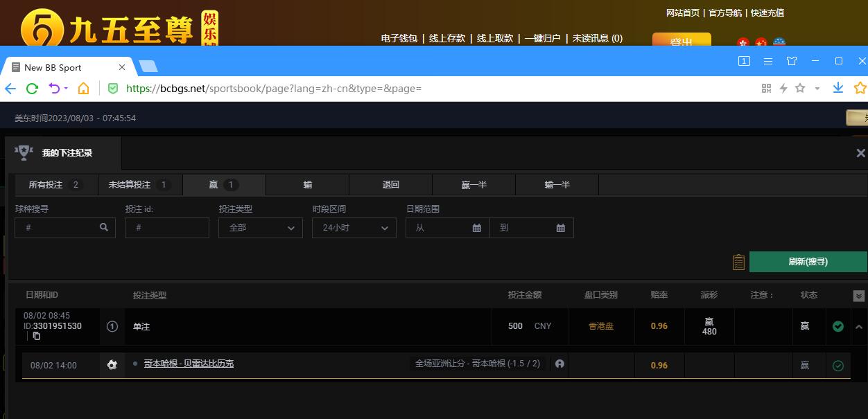Viewport: 868px width, 419px height.
Task: Click the green check mark in the 单注 row
Action: [838, 326]
